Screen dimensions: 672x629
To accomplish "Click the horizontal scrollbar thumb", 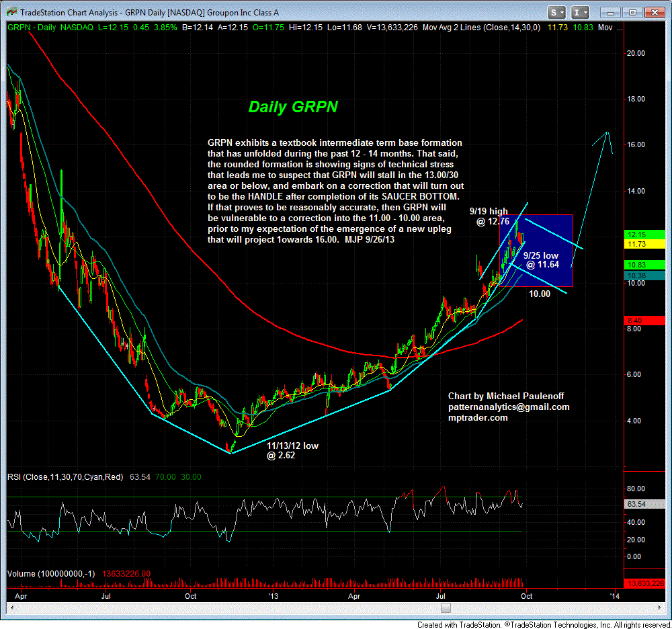I will click(446, 607).
